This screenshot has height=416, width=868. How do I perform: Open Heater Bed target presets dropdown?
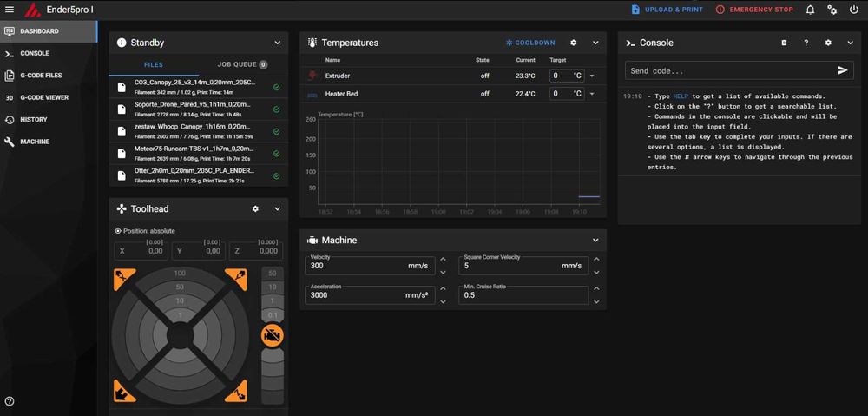[592, 94]
